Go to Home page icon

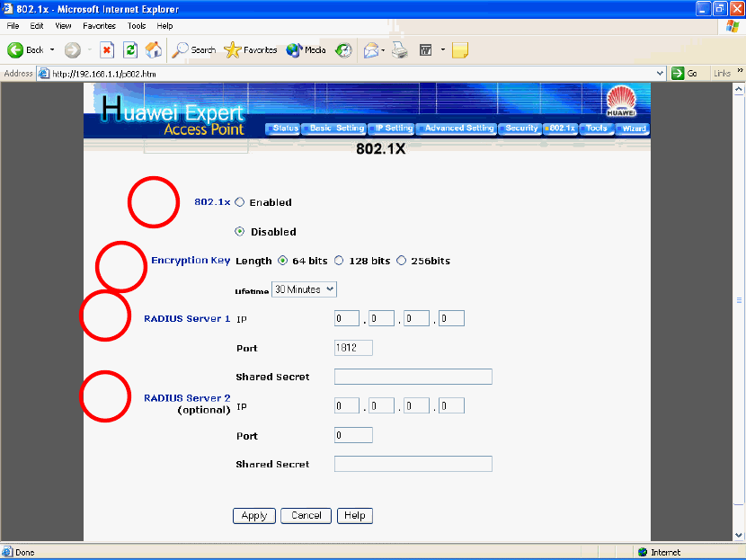[x=153, y=50]
